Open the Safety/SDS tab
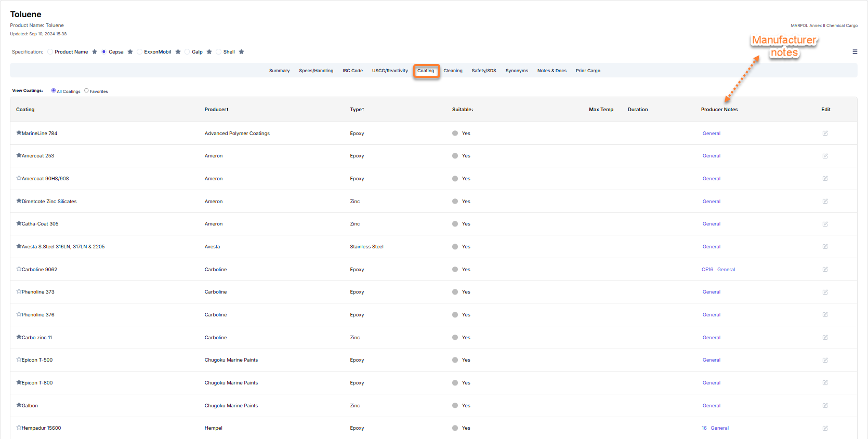The image size is (868, 439). (x=484, y=71)
